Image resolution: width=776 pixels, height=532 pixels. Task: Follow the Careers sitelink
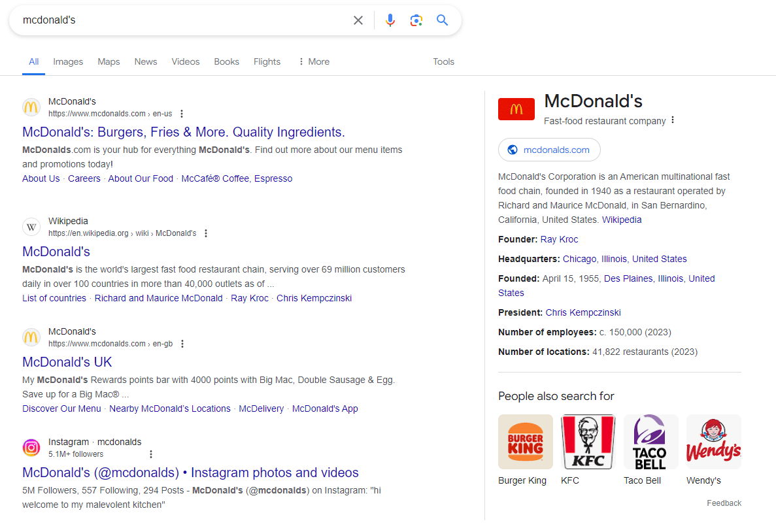[x=84, y=178]
